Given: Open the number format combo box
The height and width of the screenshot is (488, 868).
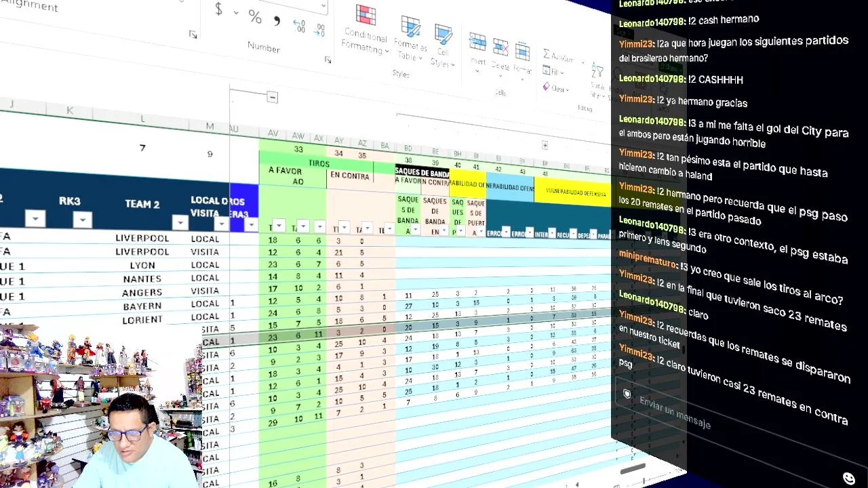Looking at the screenshot, I should point(324,7).
